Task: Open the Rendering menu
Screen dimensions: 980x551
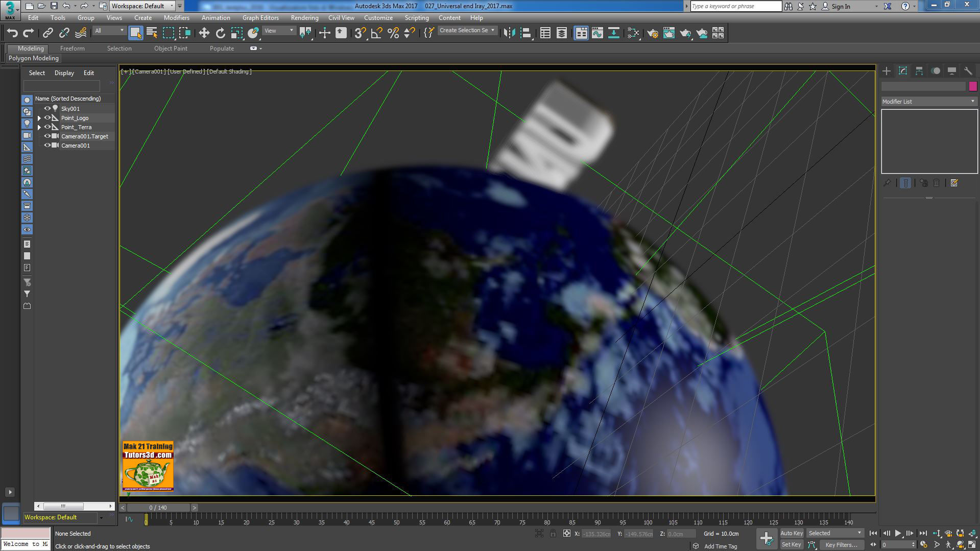Action: tap(304, 17)
